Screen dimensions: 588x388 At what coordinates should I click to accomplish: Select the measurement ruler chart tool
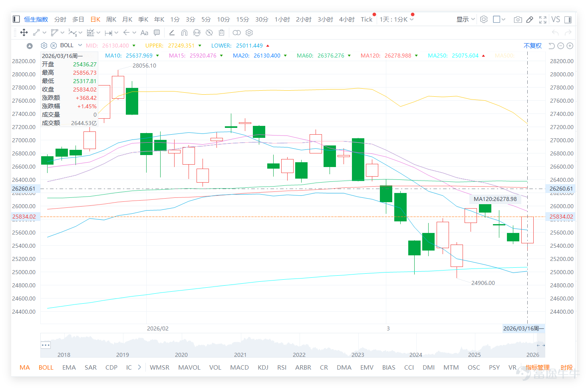click(91, 33)
